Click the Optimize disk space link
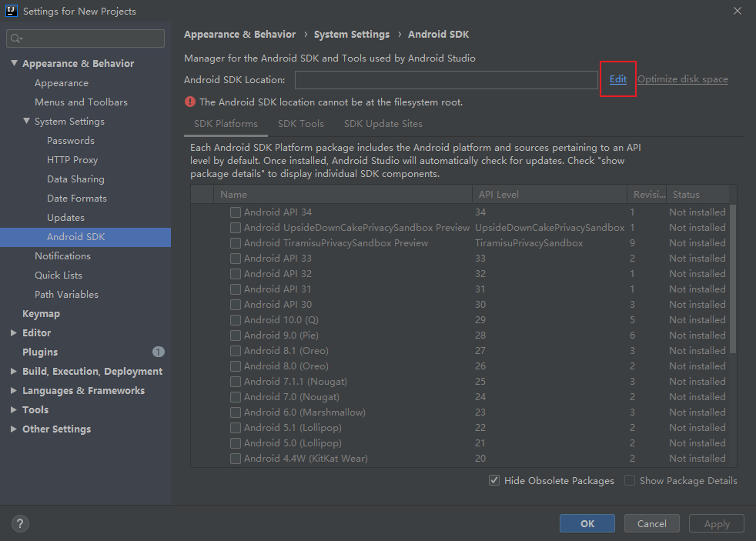756x541 pixels. [x=682, y=78]
